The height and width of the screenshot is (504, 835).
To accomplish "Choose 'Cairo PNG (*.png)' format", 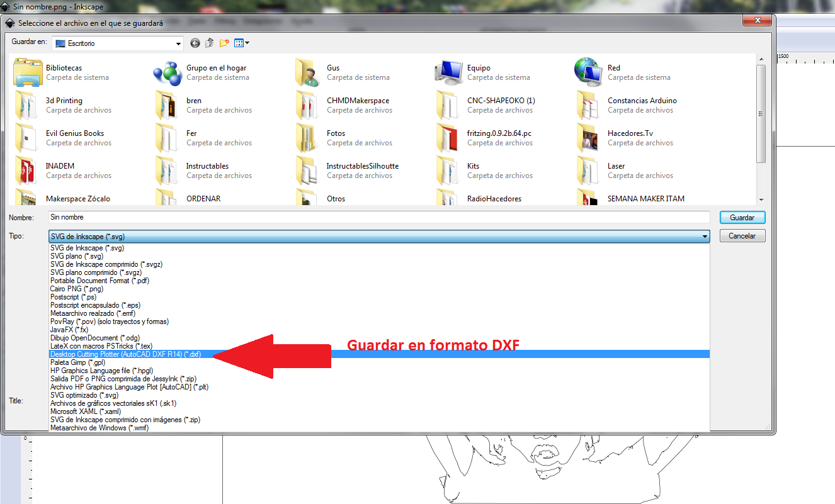I will (379, 289).
